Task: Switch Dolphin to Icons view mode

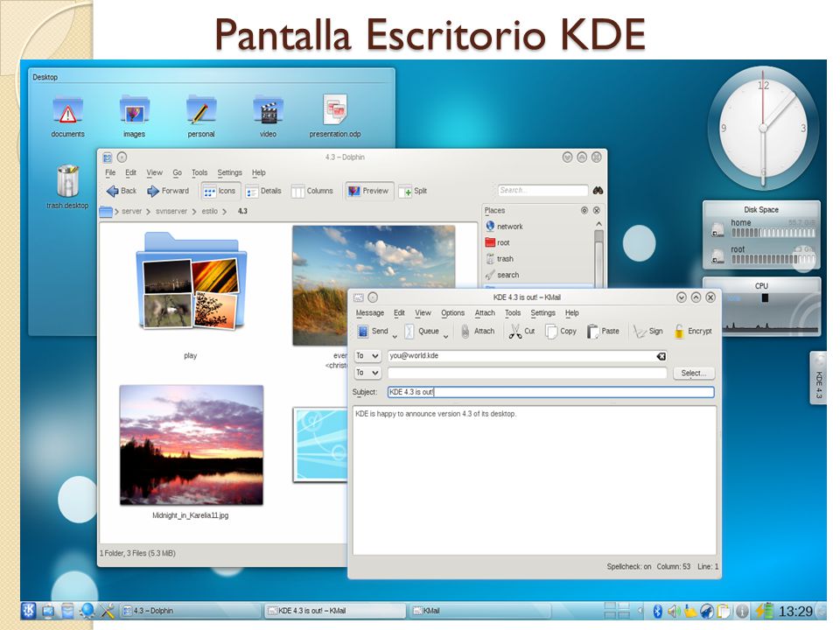Action: (220, 191)
